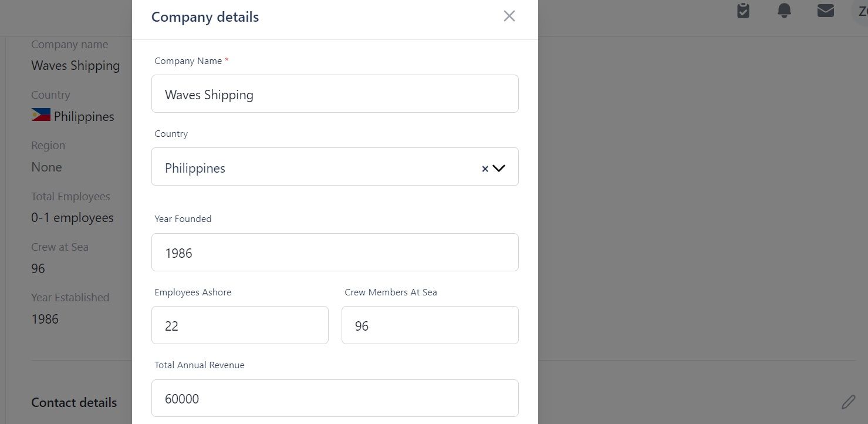Image resolution: width=868 pixels, height=424 pixels.
Task: Open the mail envelope icon
Action: [x=826, y=11]
